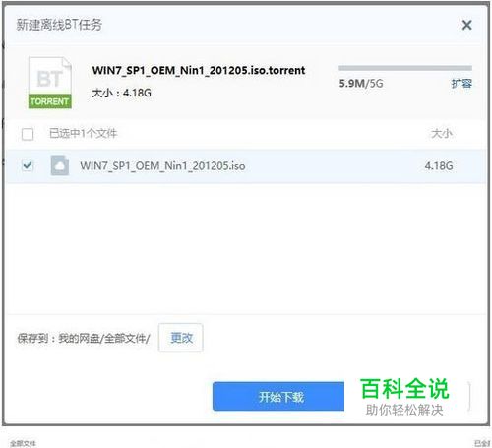
Task: Click the BT TORRENT file icon
Action: tap(50, 83)
